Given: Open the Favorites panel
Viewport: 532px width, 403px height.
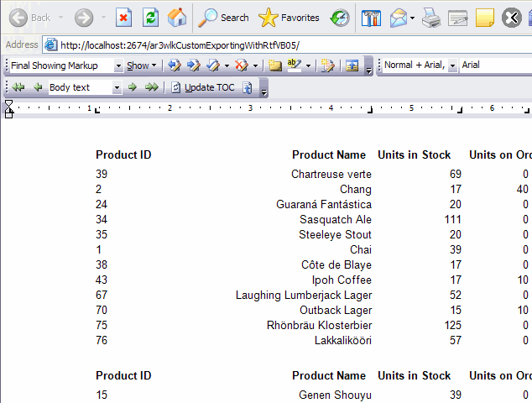Looking at the screenshot, I should pyautogui.click(x=289, y=18).
